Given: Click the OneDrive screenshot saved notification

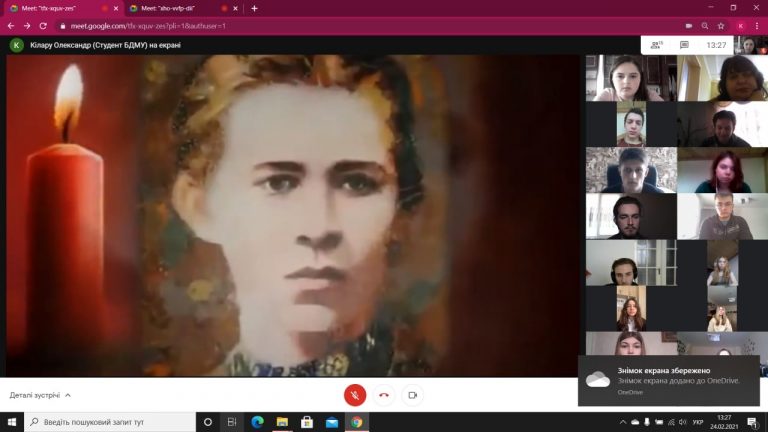Looking at the screenshot, I should click(x=668, y=380).
